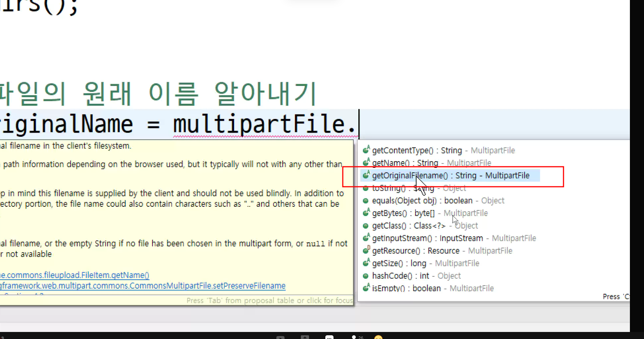The image size is (644, 339).
Task: Click the hashCode() public method icon
Action: [x=366, y=276]
